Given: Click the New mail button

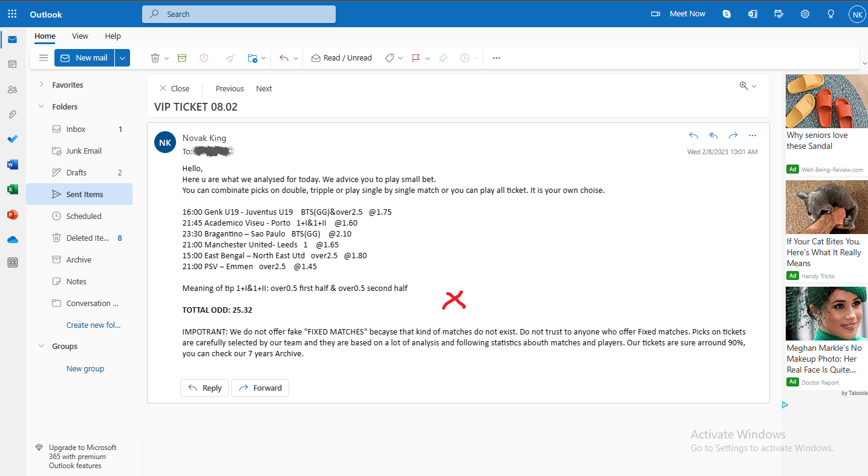Looking at the screenshot, I should click(x=84, y=58).
